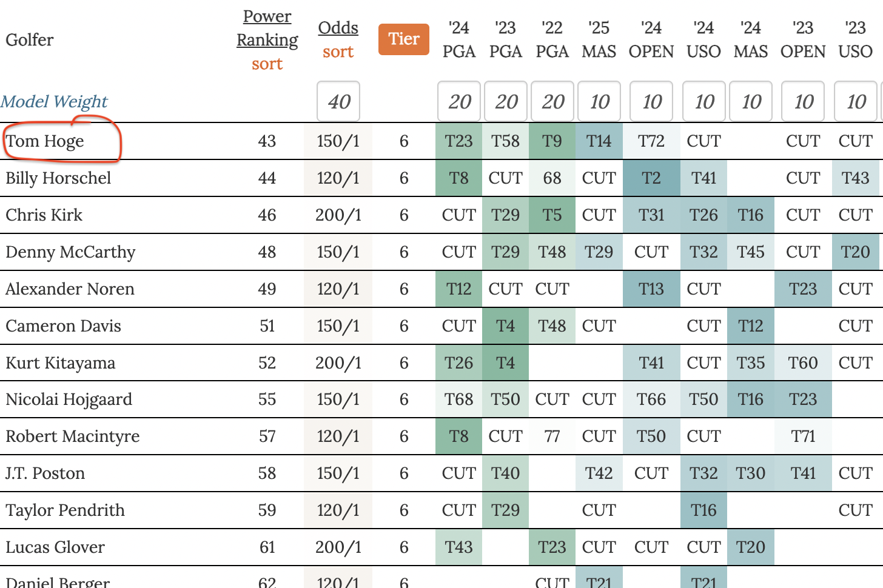The width and height of the screenshot is (883, 588).
Task: Click sort link under Odds
Action: [x=338, y=52]
